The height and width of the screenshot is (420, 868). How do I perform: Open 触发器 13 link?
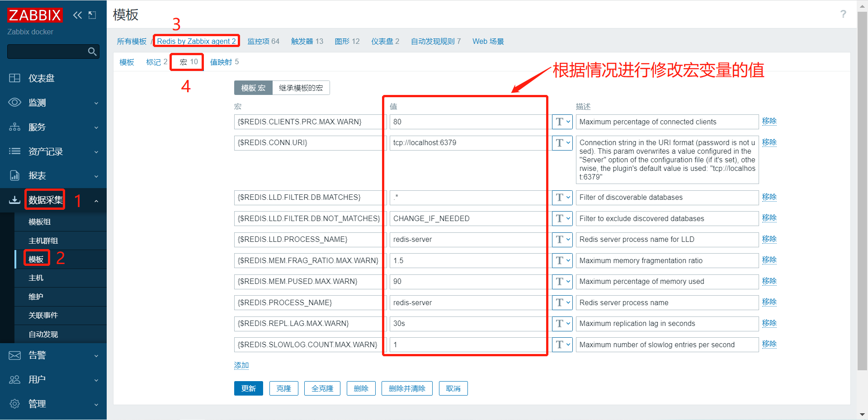307,41
